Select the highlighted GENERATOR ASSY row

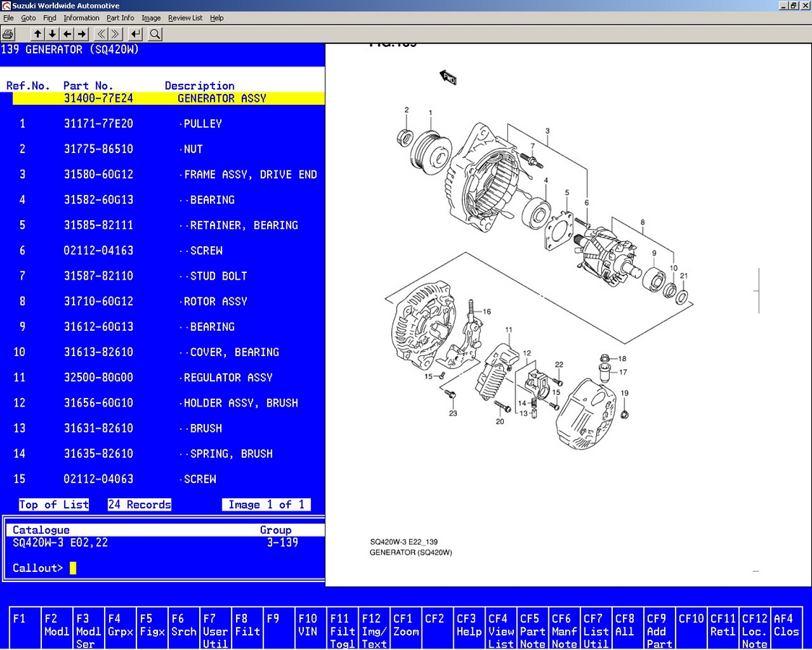[169, 98]
